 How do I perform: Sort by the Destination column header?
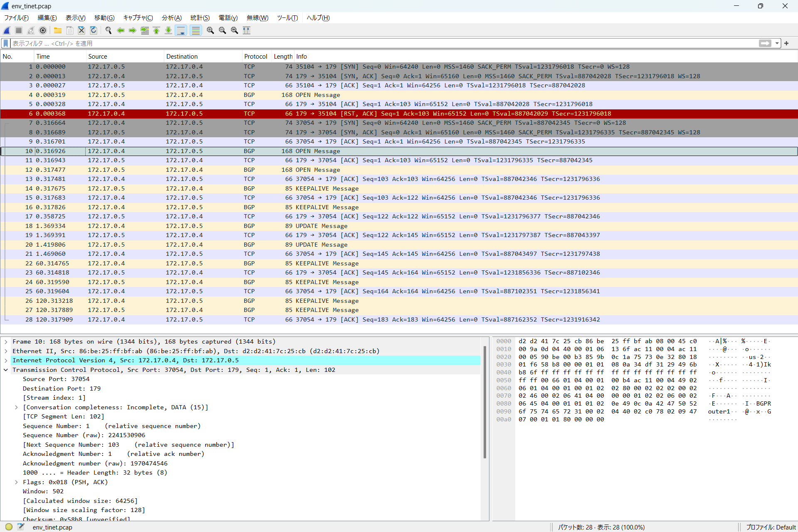tap(203, 57)
